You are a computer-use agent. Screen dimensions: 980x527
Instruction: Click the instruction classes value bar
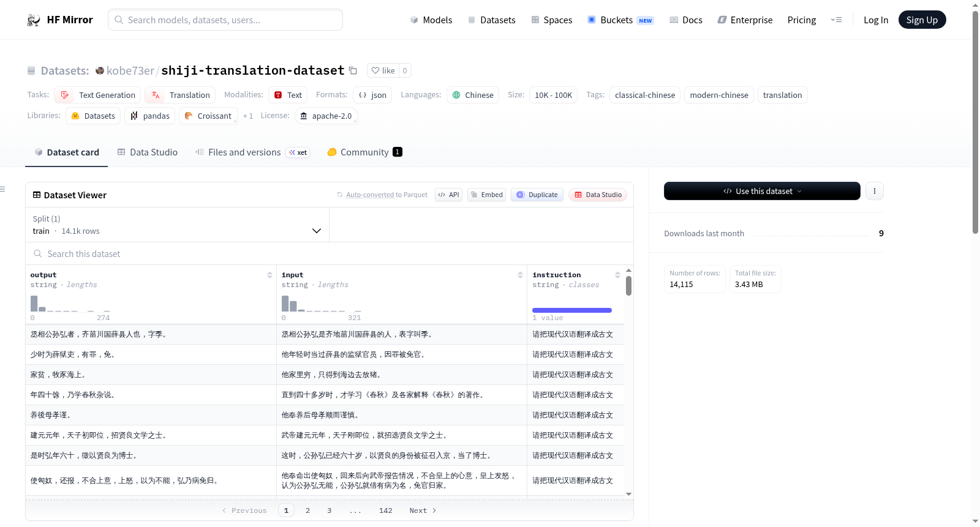click(x=572, y=310)
